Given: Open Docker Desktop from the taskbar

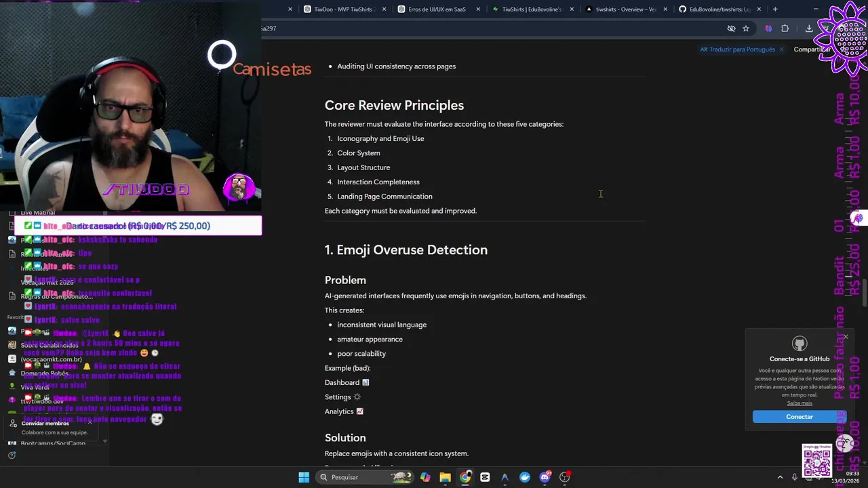Looking at the screenshot, I should [525, 477].
